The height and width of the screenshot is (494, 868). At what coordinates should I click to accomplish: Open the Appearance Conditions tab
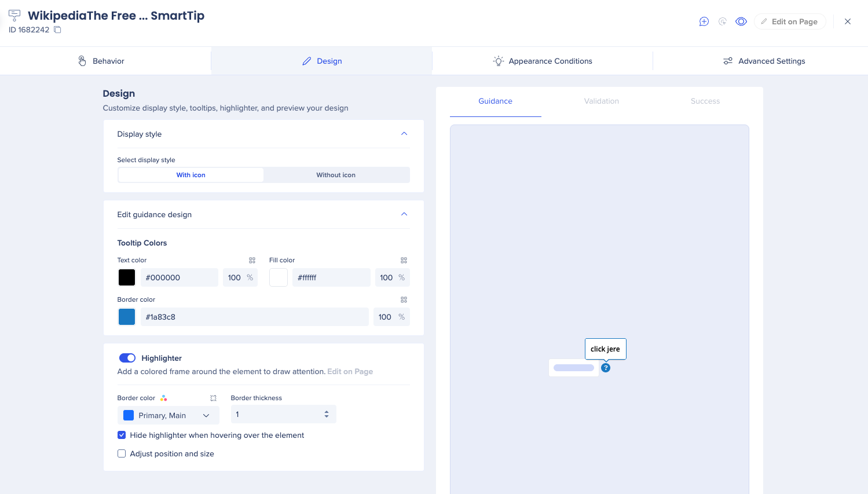coord(543,61)
